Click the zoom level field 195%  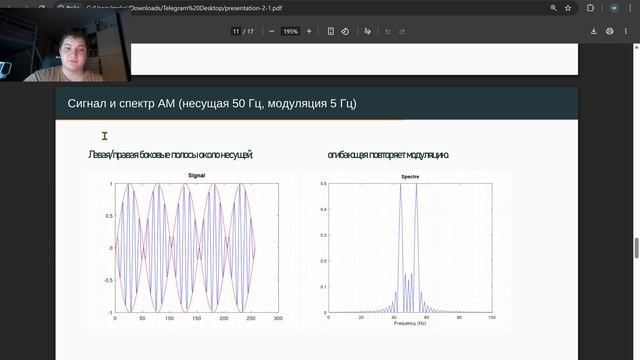click(x=291, y=31)
